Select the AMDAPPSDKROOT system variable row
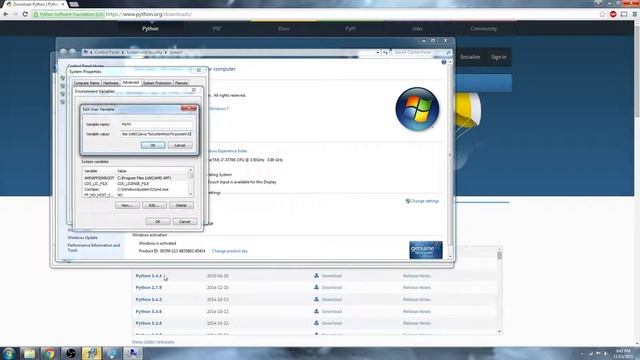 [x=135, y=178]
